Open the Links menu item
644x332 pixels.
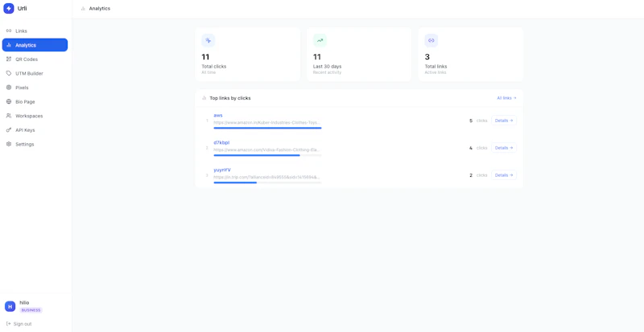(35, 31)
